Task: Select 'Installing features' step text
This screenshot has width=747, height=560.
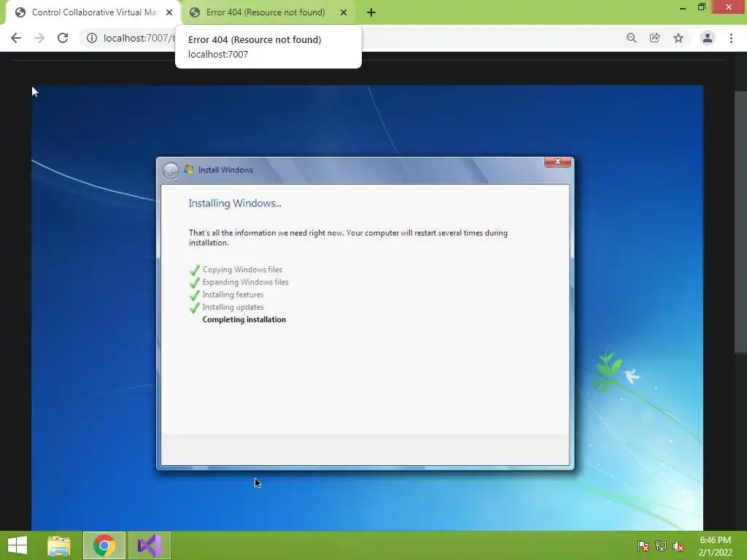Action: (233, 295)
